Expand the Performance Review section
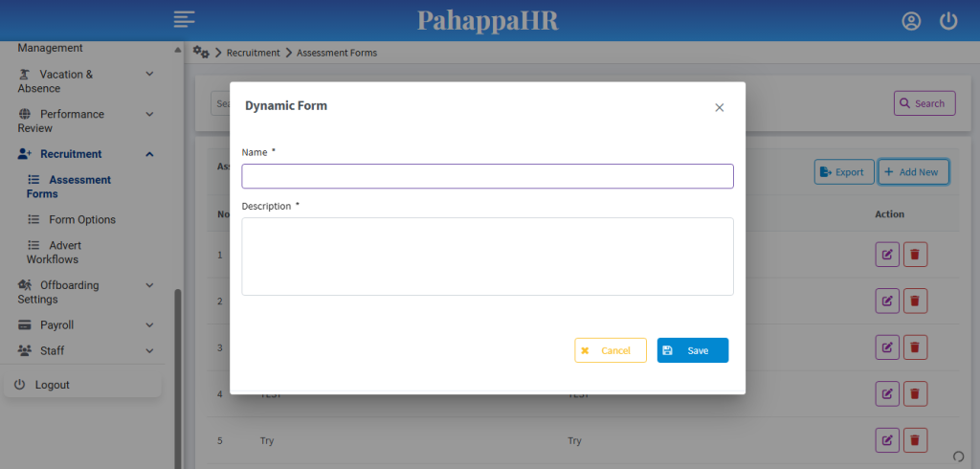The image size is (980, 469). pos(149,114)
